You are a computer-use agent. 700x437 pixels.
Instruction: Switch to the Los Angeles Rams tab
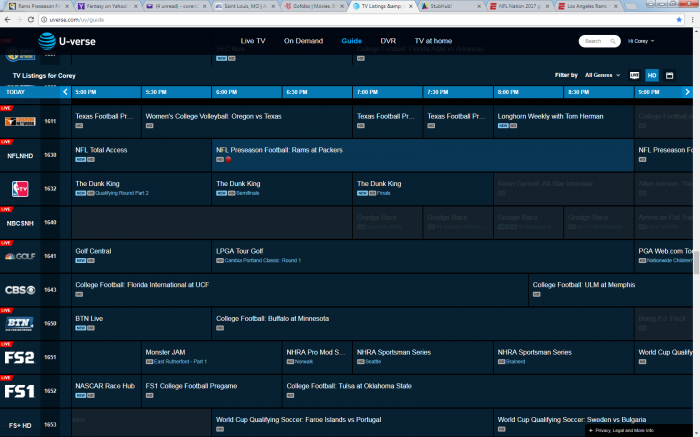pos(588,6)
